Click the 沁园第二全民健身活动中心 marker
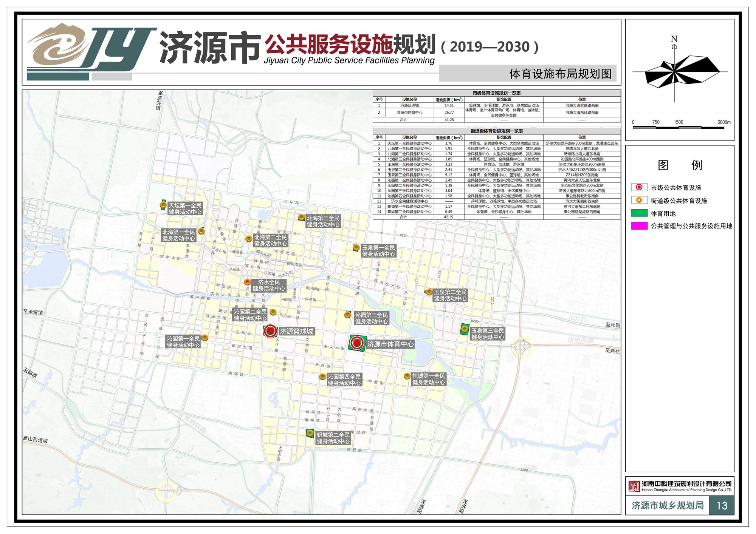The width and height of the screenshot is (756, 534). coord(273,312)
